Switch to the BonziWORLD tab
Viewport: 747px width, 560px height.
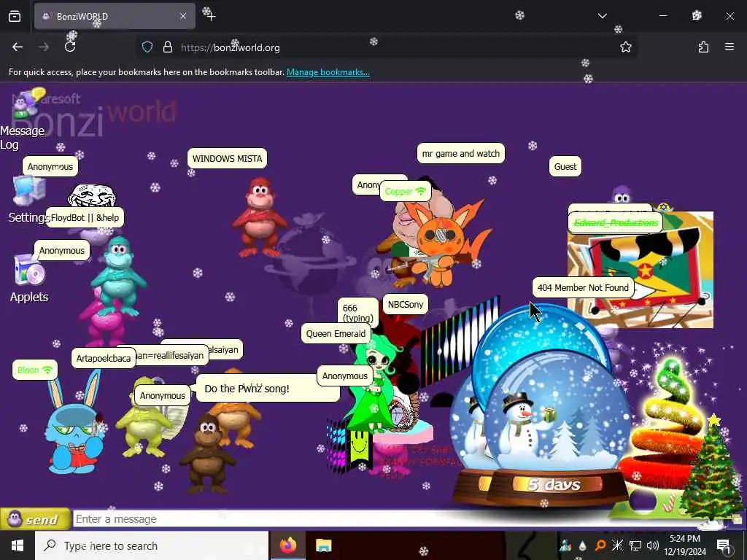pos(115,16)
